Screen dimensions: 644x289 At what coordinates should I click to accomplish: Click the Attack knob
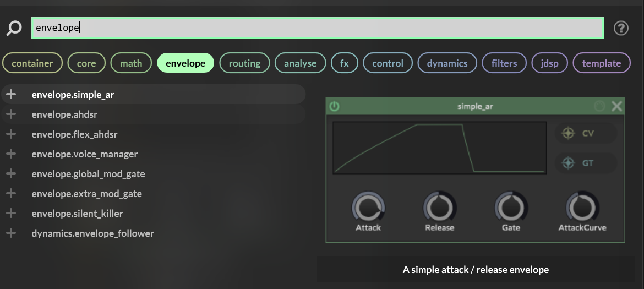[368, 208]
